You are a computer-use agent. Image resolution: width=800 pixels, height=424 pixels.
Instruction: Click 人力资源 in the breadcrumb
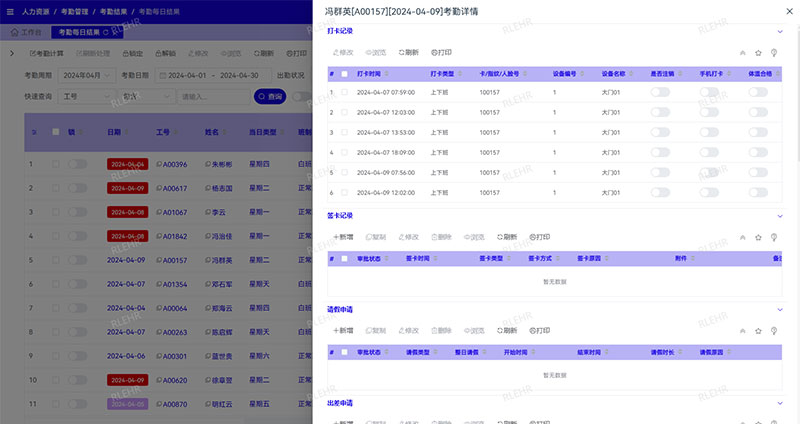(36, 12)
